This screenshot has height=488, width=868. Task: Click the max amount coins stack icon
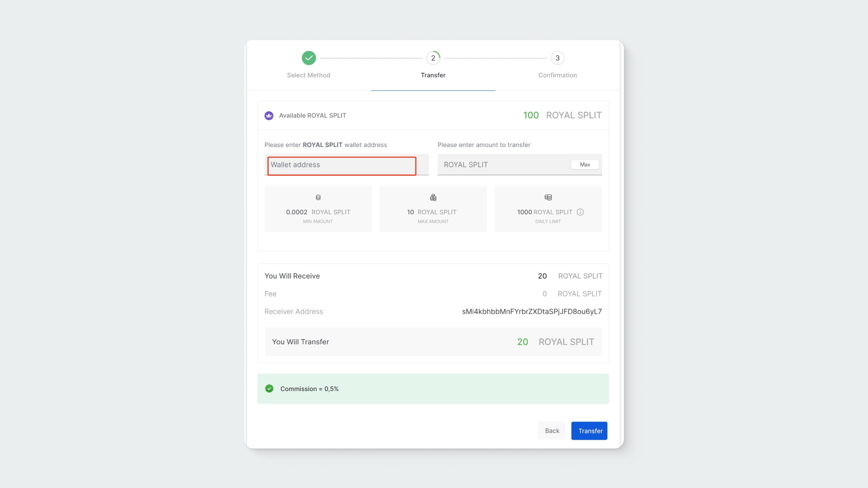pyautogui.click(x=433, y=198)
